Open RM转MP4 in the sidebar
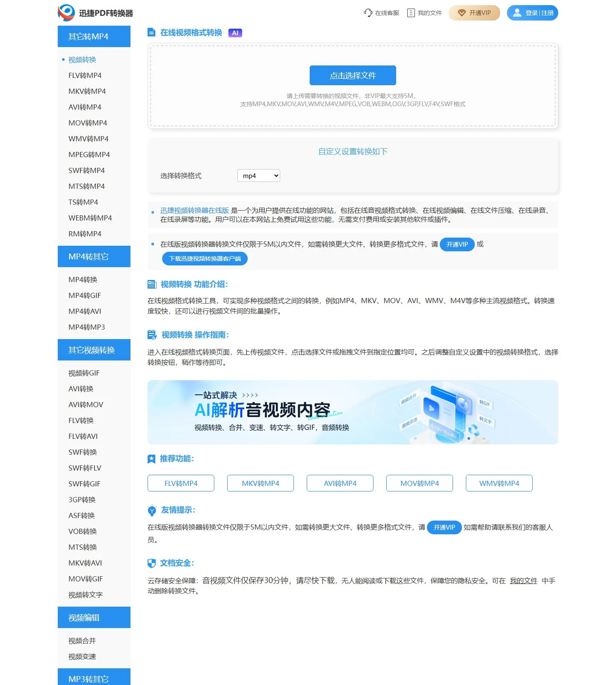The height and width of the screenshot is (685, 616). coord(85,234)
